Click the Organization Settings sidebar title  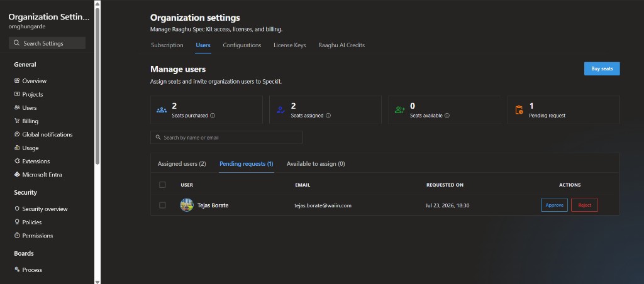click(49, 17)
